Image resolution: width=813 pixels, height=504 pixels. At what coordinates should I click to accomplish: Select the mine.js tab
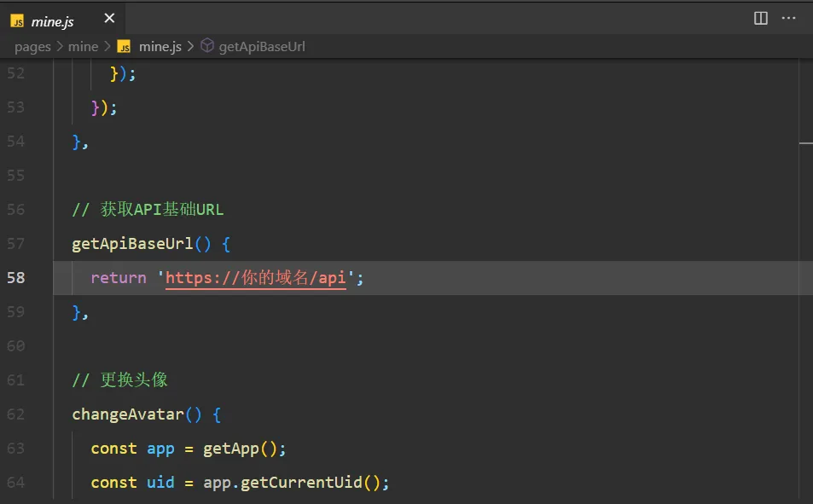tap(63, 20)
